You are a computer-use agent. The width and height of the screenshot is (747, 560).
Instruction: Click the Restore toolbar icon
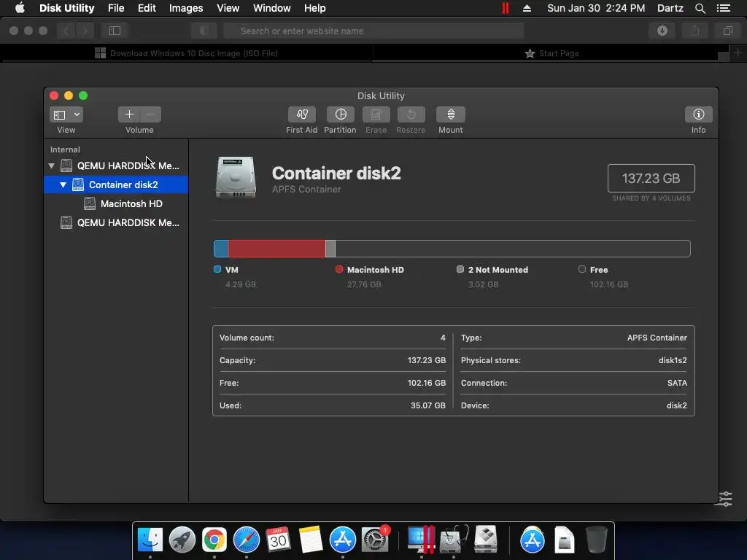click(411, 114)
